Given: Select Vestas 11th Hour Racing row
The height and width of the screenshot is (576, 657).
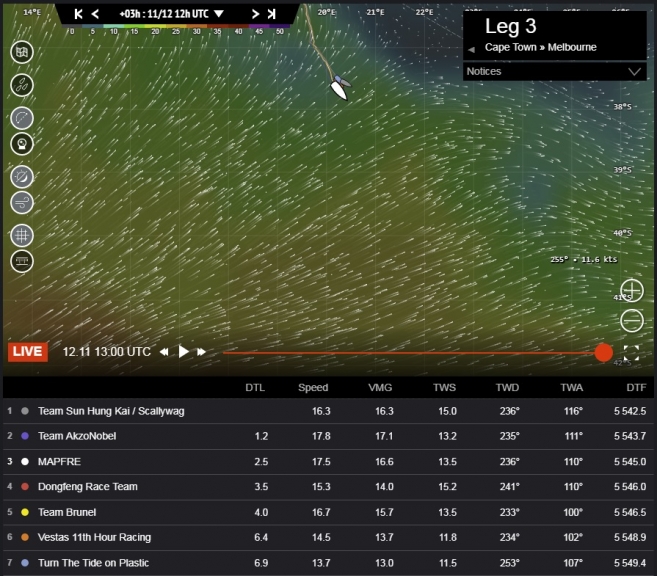Looking at the screenshot, I should 328,537.
